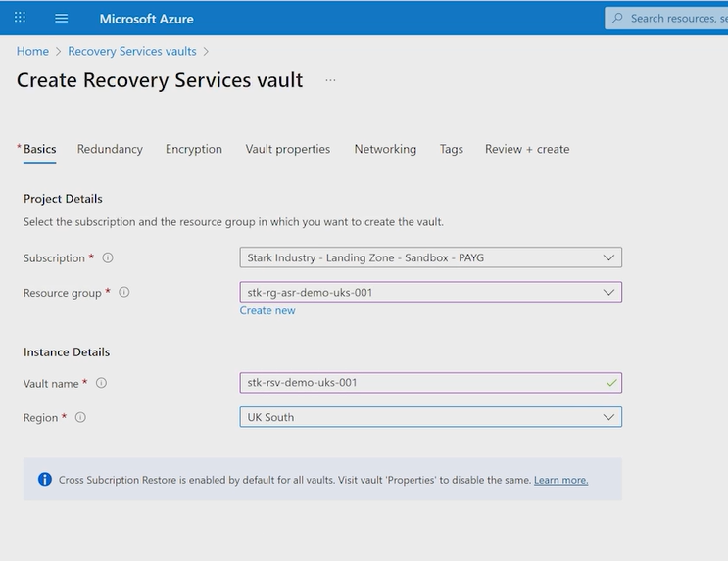Image resolution: width=728 pixels, height=561 pixels.
Task: Expand the Resource group dropdown
Action: click(608, 292)
